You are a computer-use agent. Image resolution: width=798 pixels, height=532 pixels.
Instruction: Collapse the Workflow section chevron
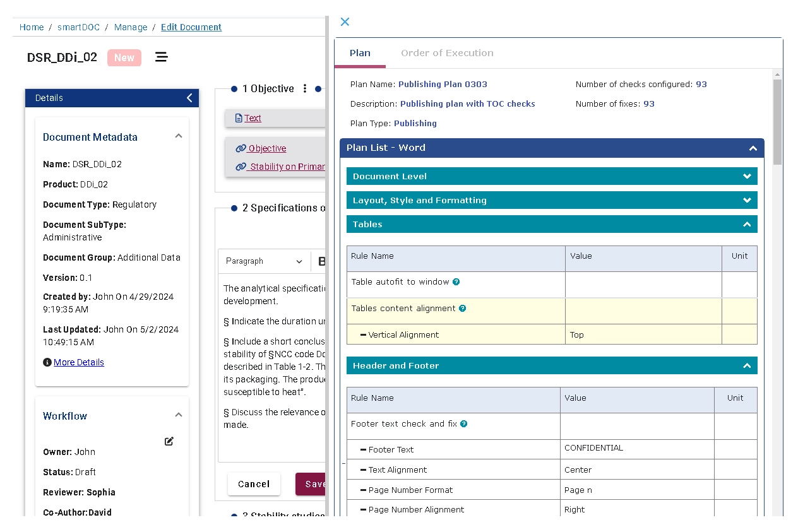[x=179, y=415]
